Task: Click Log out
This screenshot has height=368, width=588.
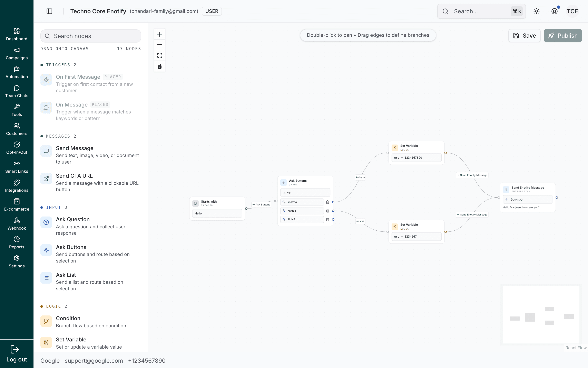Action: (17, 354)
